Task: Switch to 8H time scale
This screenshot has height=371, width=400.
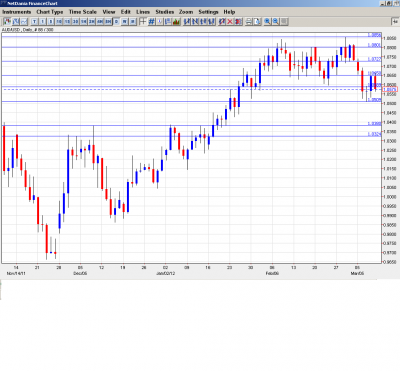Action: pos(108,22)
